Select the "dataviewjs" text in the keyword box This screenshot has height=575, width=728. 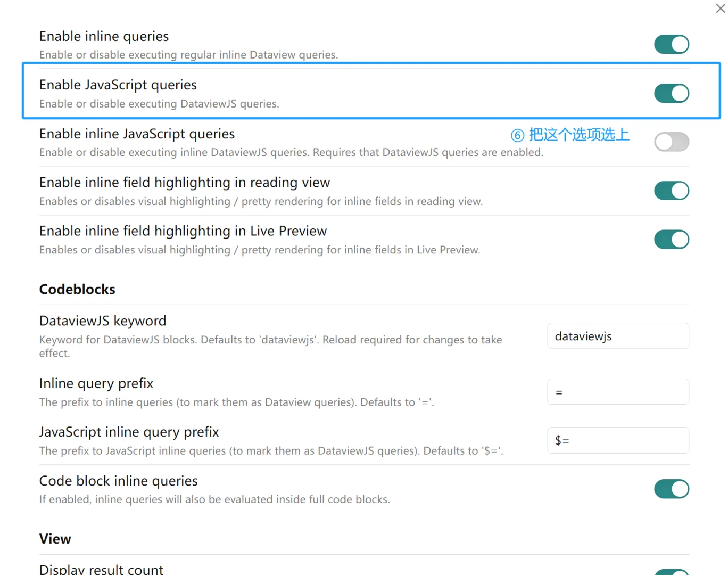click(584, 336)
